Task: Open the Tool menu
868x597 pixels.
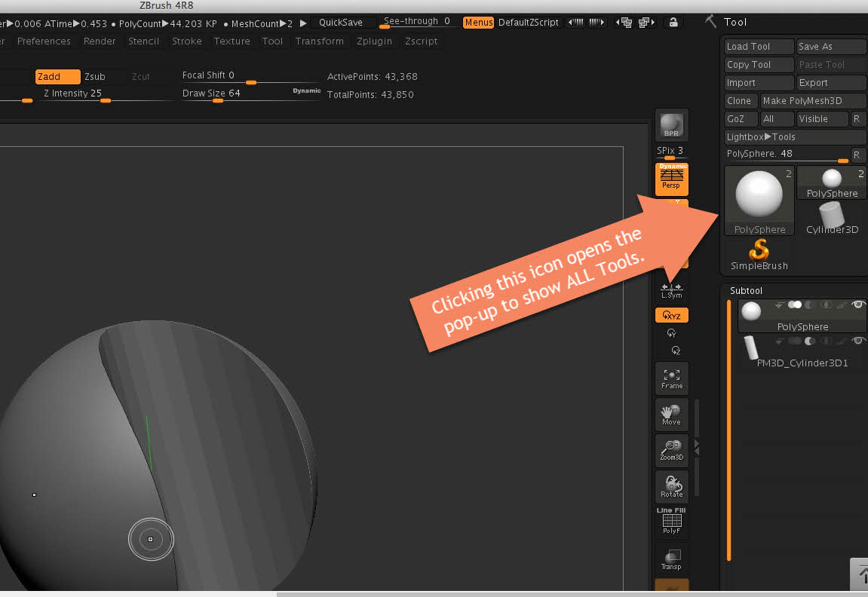Action: (271, 41)
